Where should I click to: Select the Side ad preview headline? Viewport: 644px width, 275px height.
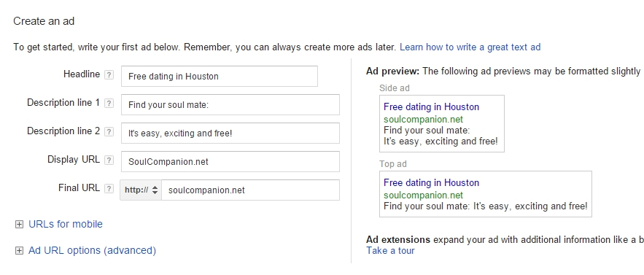point(431,107)
